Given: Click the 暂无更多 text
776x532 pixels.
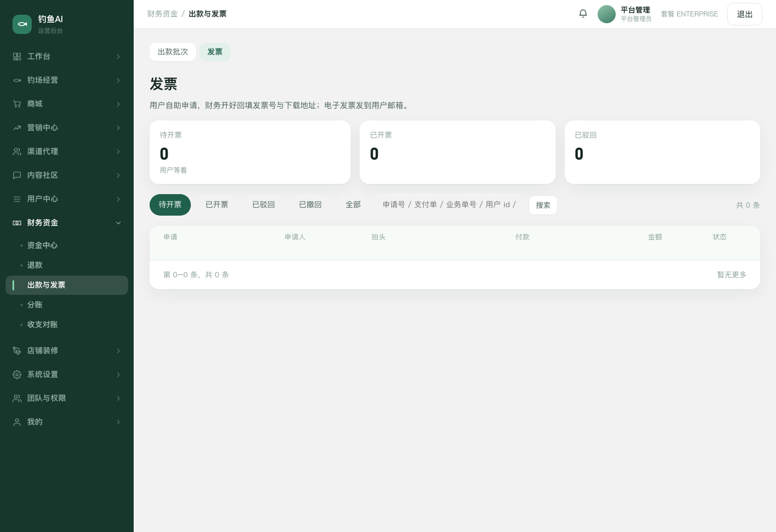Looking at the screenshot, I should click(x=732, y=275).
